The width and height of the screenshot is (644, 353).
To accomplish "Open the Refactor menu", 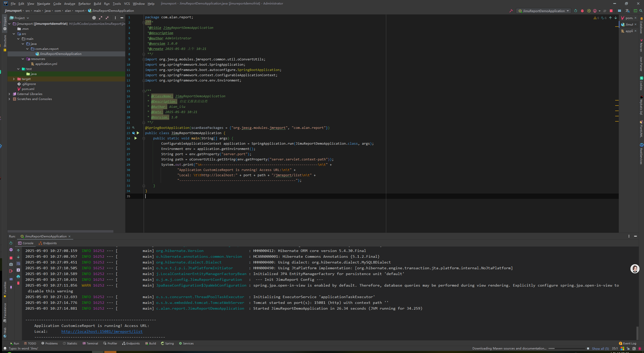I will (84, 4).
